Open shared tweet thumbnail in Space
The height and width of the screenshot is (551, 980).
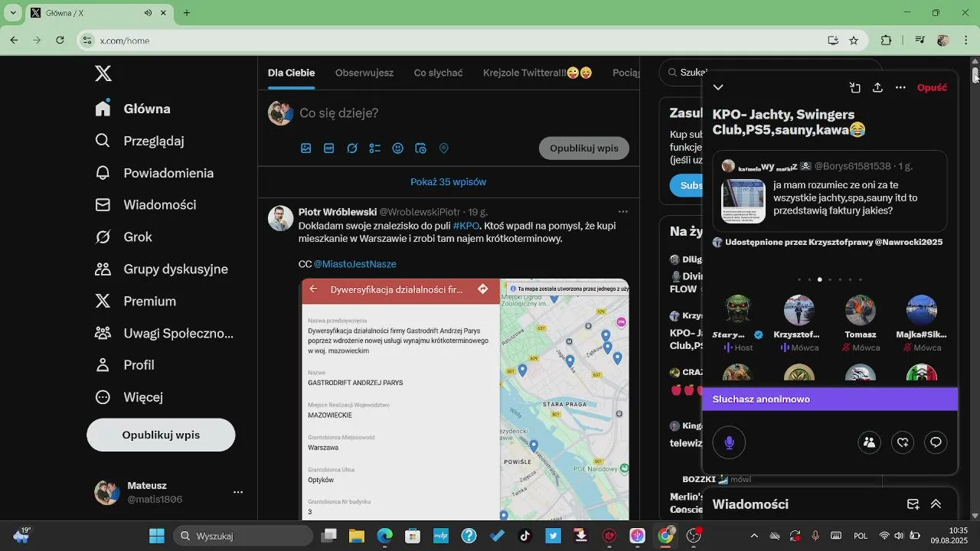(x=743, y=201)
